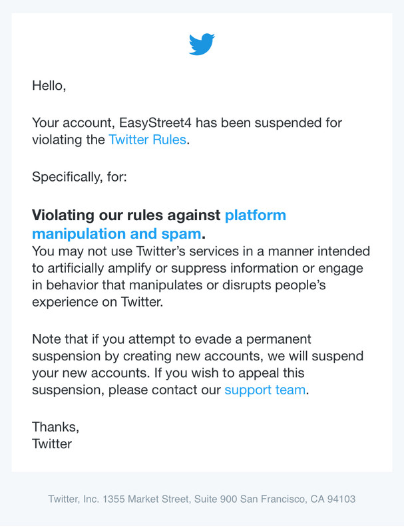Select the bold 'Violating our rules against' text
404x532 pixels.
126,215
